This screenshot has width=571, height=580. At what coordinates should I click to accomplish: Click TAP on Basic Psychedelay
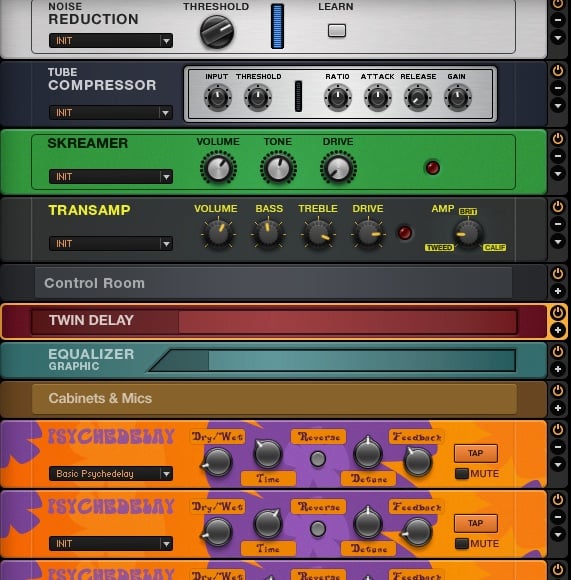[x=476, y=453]
